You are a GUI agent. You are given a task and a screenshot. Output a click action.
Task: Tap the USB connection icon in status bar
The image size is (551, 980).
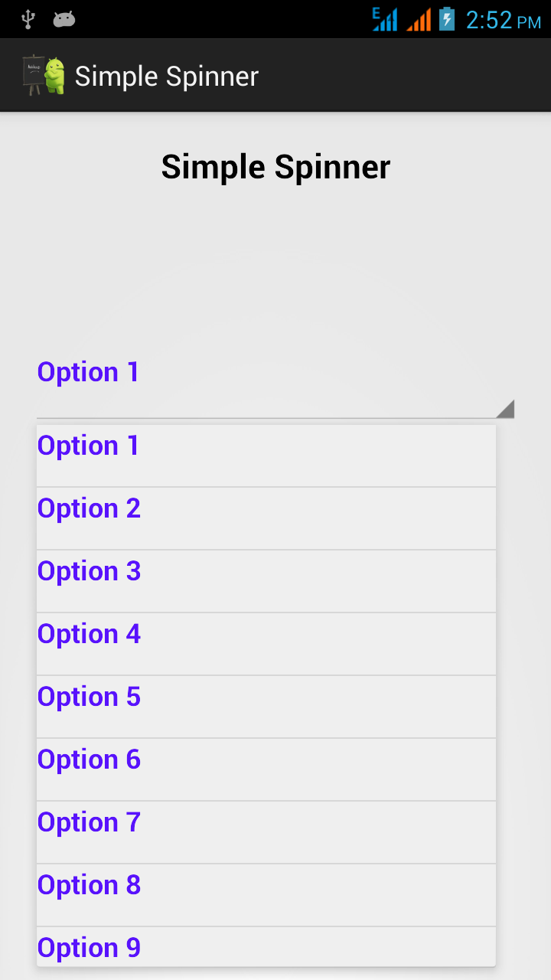coord(28,18)
